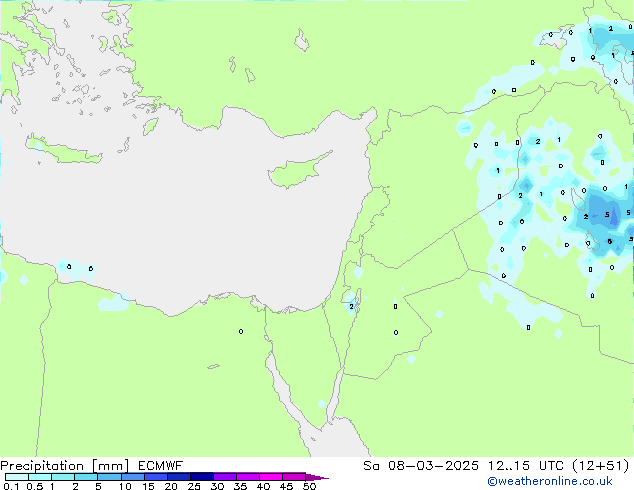Click the '12..15 UTC' time text
Screen dimensions: 634x490
tap(526, 466)
